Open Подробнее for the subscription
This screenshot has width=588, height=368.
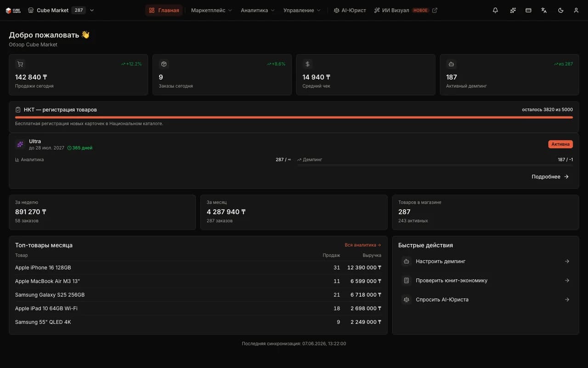pos(550,177)
